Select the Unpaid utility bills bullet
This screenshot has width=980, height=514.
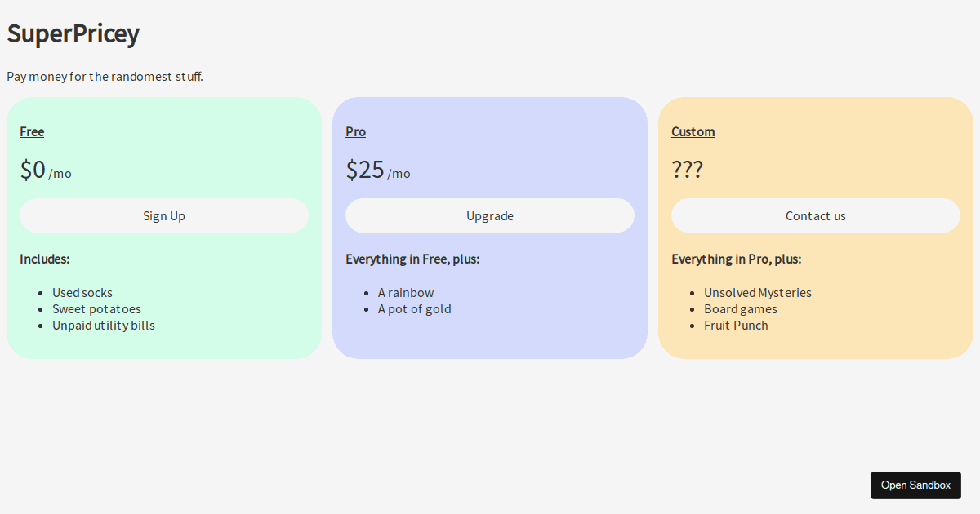pos(103,325)
